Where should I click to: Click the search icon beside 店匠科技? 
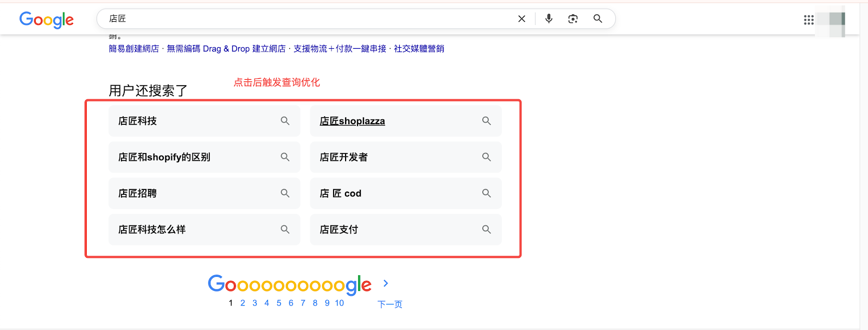coord(285,121)
